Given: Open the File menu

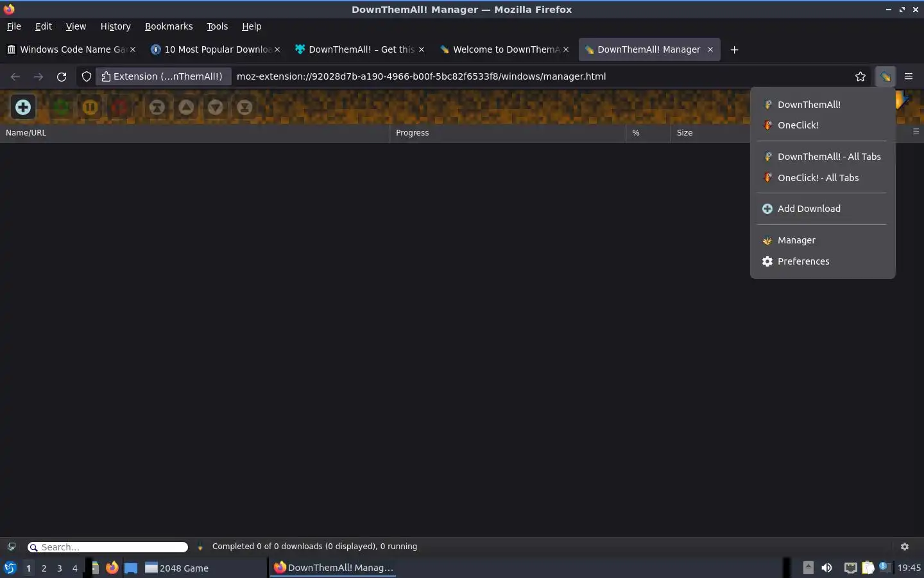Looking at the screenshot, I should (x=14, y=26).
